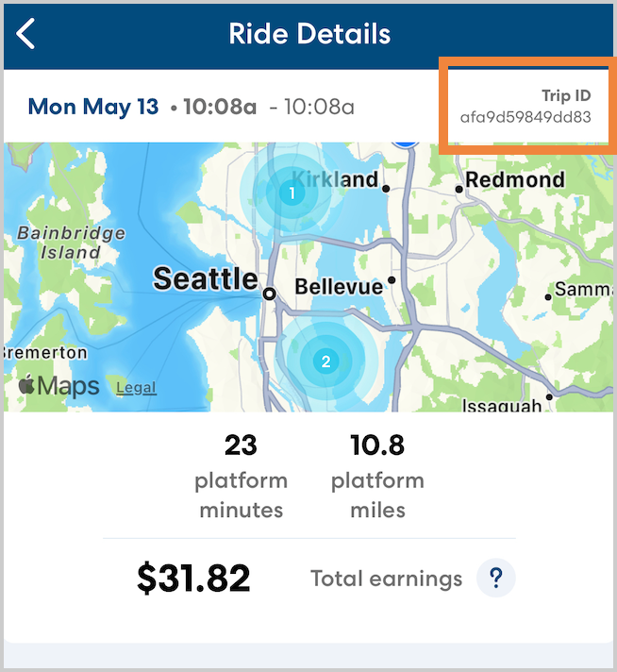Go back using the header arrow

coord(26,35)
